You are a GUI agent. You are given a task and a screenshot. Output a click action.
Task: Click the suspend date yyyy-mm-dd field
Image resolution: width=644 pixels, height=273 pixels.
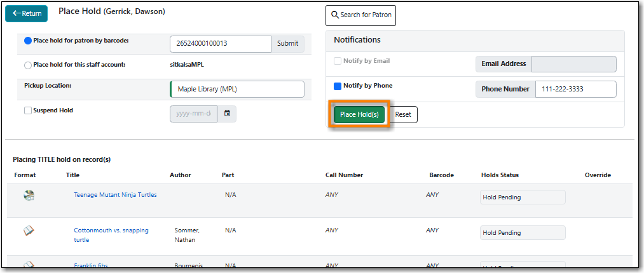[193, 114]
